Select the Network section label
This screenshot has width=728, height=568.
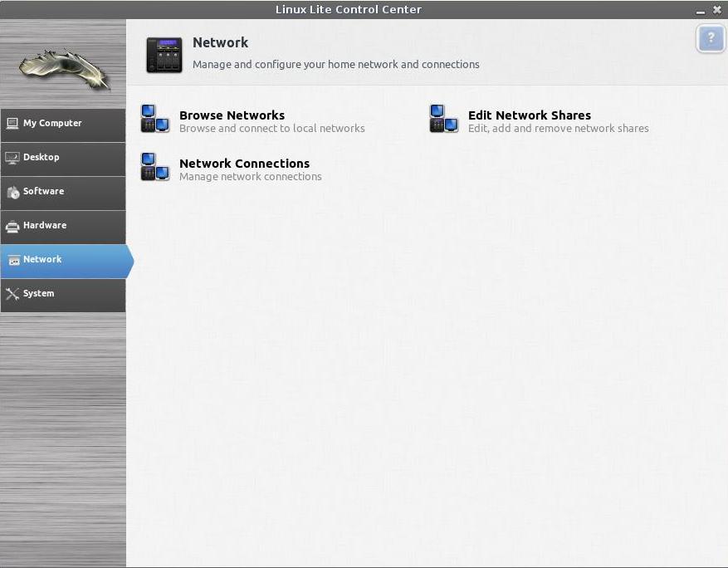[x=42, y=259]
